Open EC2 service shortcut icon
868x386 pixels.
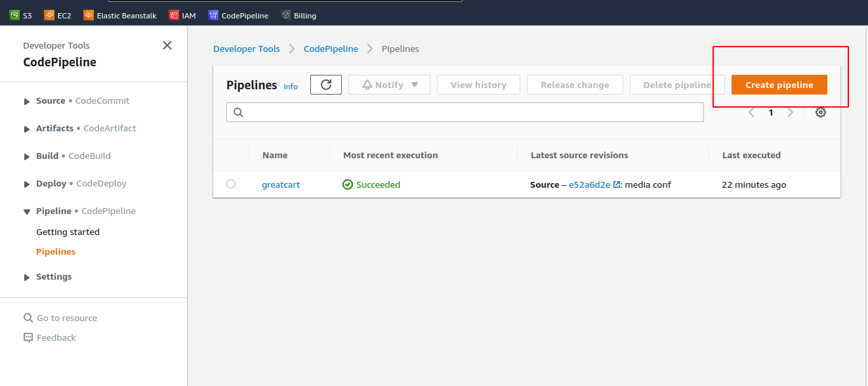click(x=49, y=15)
